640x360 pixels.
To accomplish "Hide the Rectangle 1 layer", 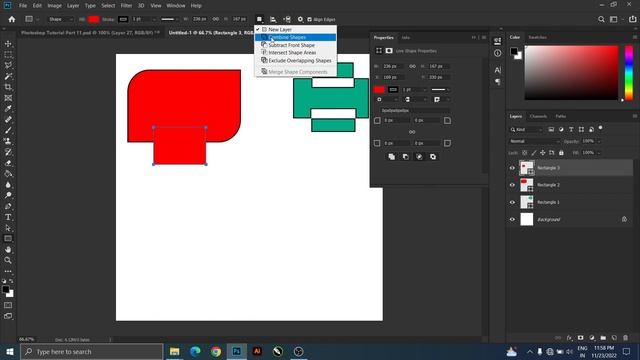I will [512, 202].
